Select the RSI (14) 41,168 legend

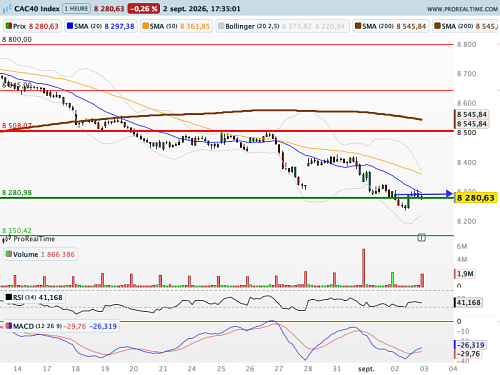(x=34, y=297)
